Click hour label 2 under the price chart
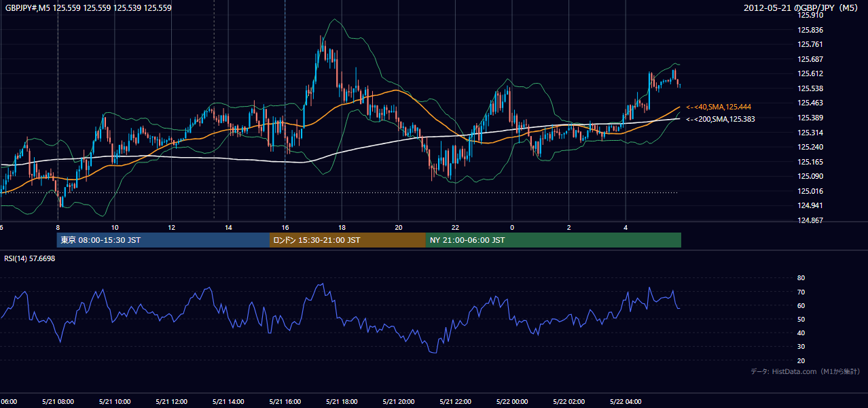 pos(568,227)
